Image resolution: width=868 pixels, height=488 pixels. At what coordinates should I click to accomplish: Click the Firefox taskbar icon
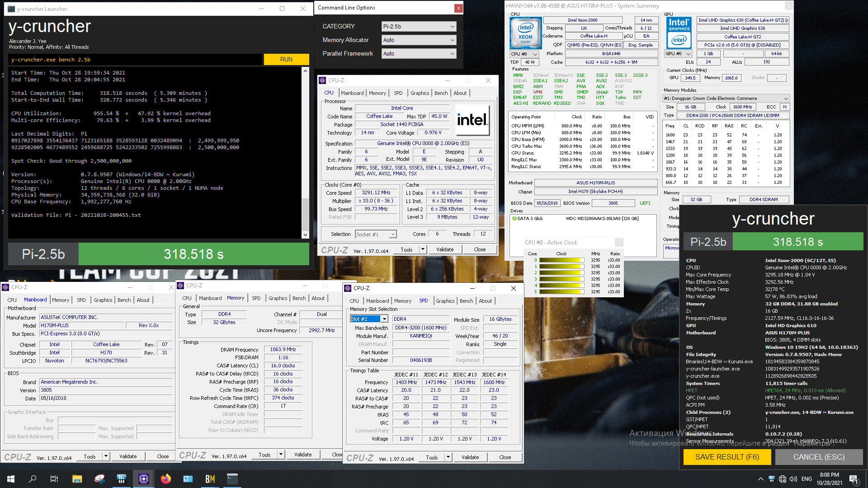166,479
